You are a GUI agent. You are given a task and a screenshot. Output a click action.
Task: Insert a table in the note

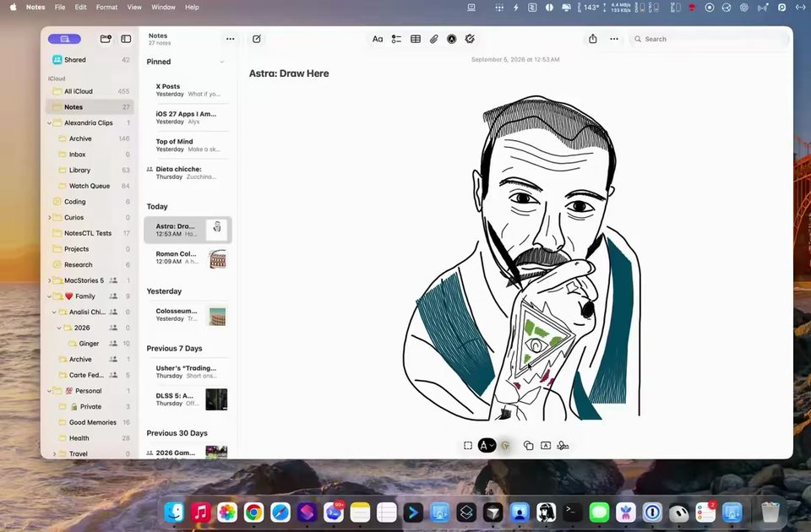coord(416,39)
